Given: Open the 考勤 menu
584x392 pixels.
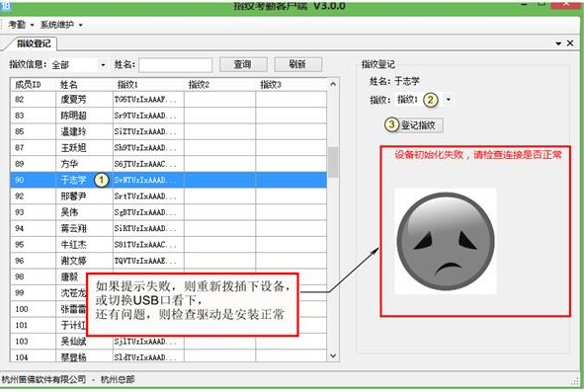Looking at the screenshot, I should (x=21, y=25).
